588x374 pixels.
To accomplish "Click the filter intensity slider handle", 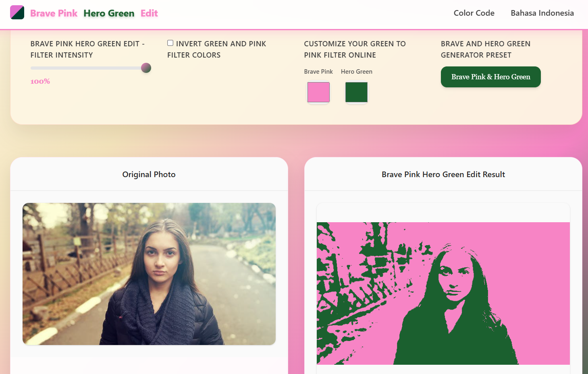I will pos(146,68).
